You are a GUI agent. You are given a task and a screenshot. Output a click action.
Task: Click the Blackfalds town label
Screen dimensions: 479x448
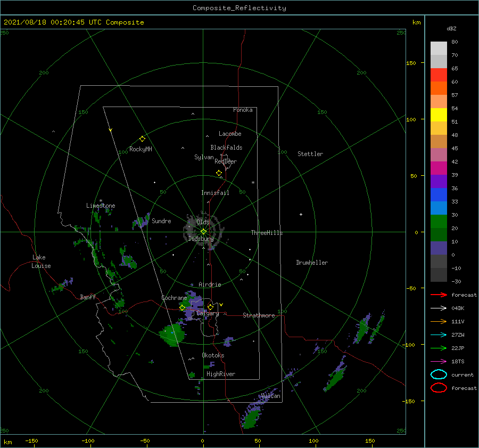point(226,148)
